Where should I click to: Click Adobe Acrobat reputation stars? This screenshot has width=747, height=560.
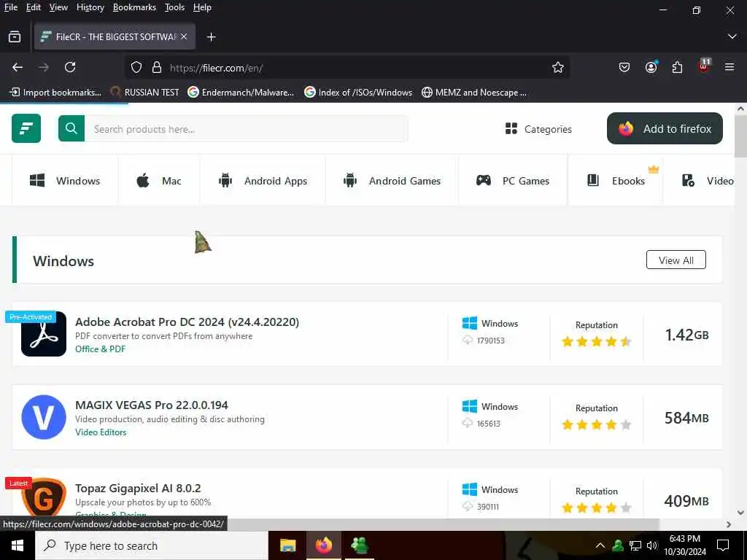tap(597, 341)
